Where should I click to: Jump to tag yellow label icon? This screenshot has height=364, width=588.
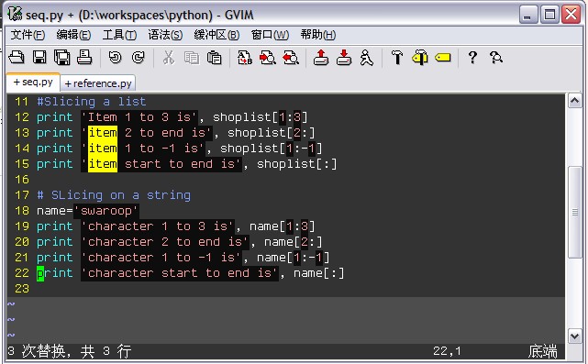(443, 58)
